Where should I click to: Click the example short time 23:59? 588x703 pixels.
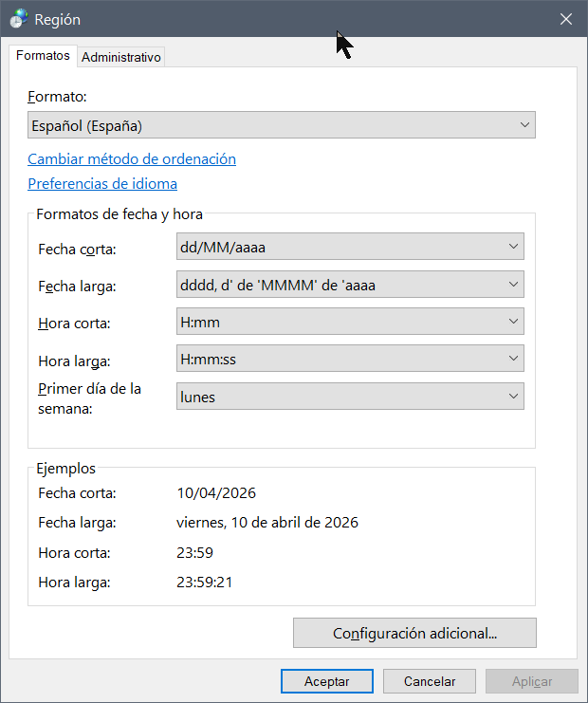tap(195, 553)
